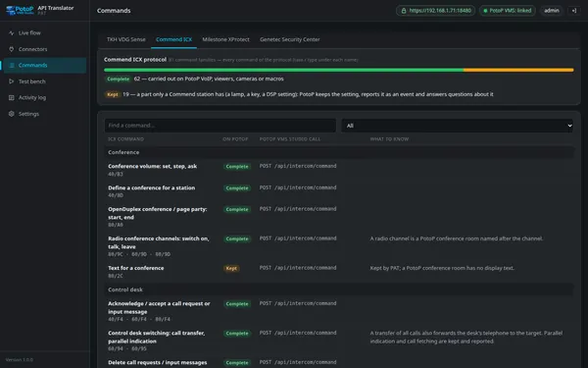Image resolution: width=588 pixels, height=368 pixels.
Task: Click the ON POTOP column header
Action: click(235, 139)
